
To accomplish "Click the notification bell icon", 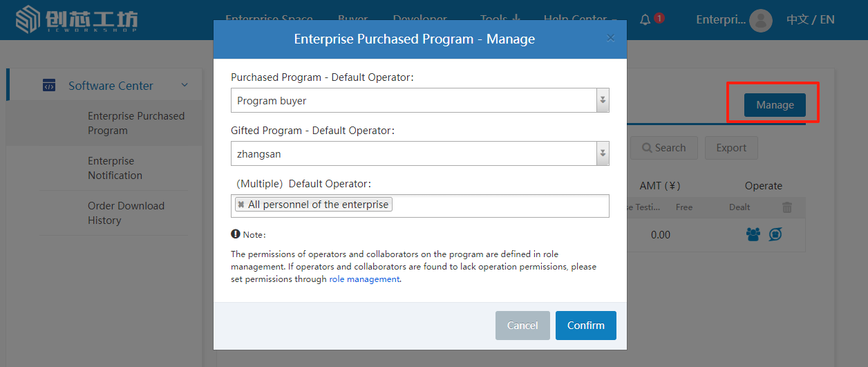I will click(x=645, y=19).
